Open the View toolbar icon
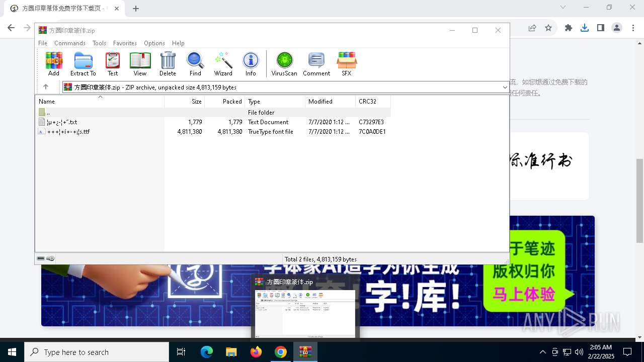 coord(140,64)
